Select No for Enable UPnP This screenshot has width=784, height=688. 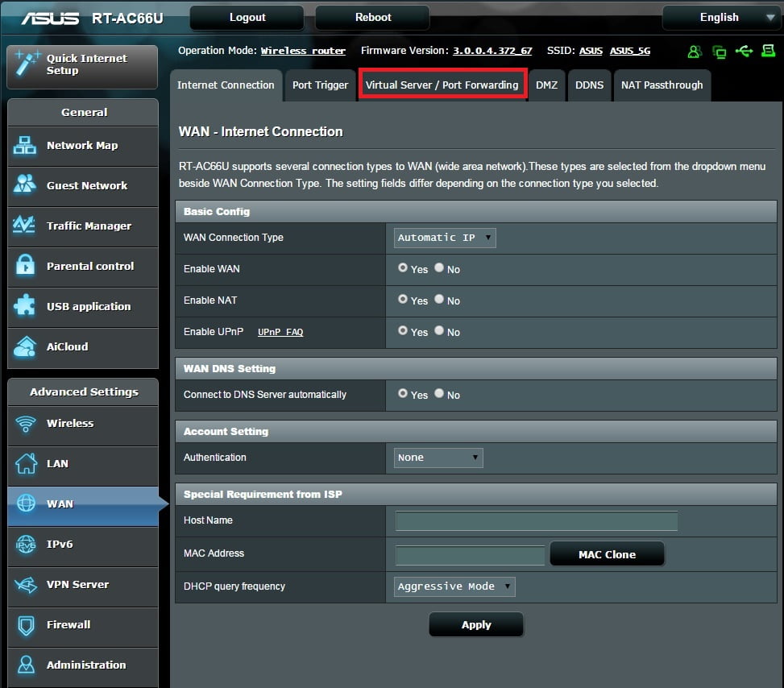[x=439, y=331]
